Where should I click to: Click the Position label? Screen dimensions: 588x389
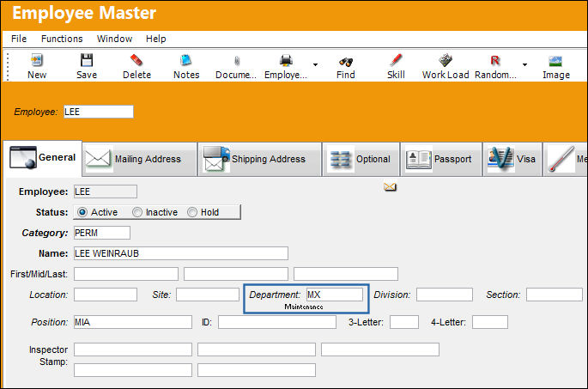(x=49, y=322)
